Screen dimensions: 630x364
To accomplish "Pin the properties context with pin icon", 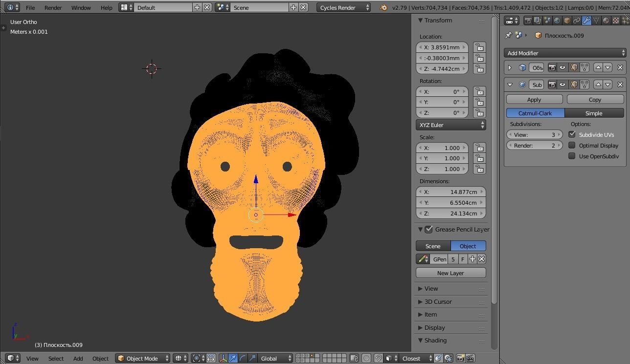I will point(509,35).
